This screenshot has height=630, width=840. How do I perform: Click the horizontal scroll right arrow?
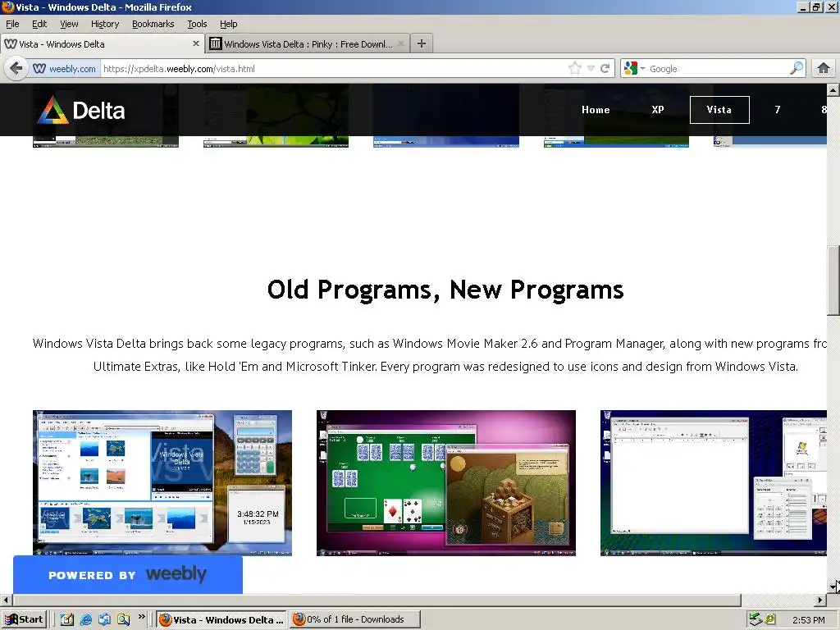pos(820,600)
